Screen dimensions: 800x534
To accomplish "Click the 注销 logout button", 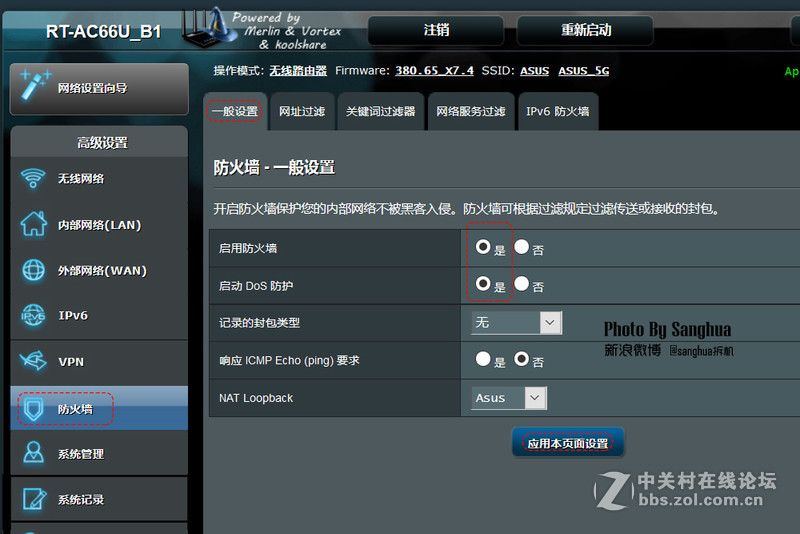I will [x=436, y=30].
